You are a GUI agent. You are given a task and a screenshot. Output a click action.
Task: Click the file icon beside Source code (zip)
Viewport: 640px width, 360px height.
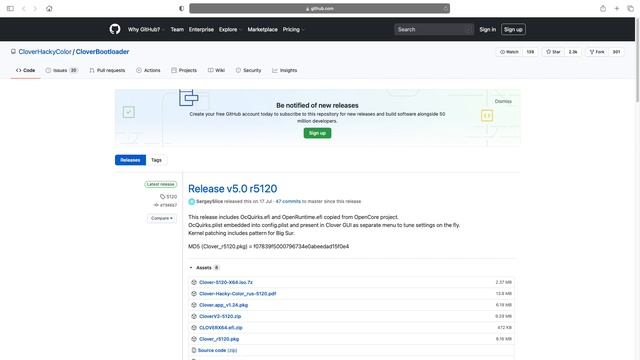194,350
